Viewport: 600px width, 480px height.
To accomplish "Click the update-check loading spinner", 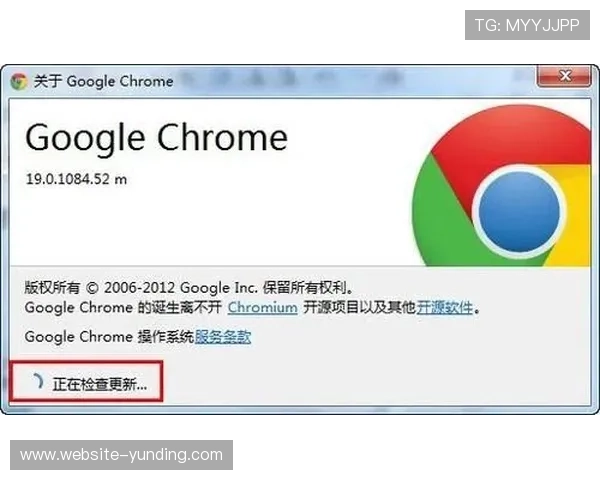I will pos(37,382).
